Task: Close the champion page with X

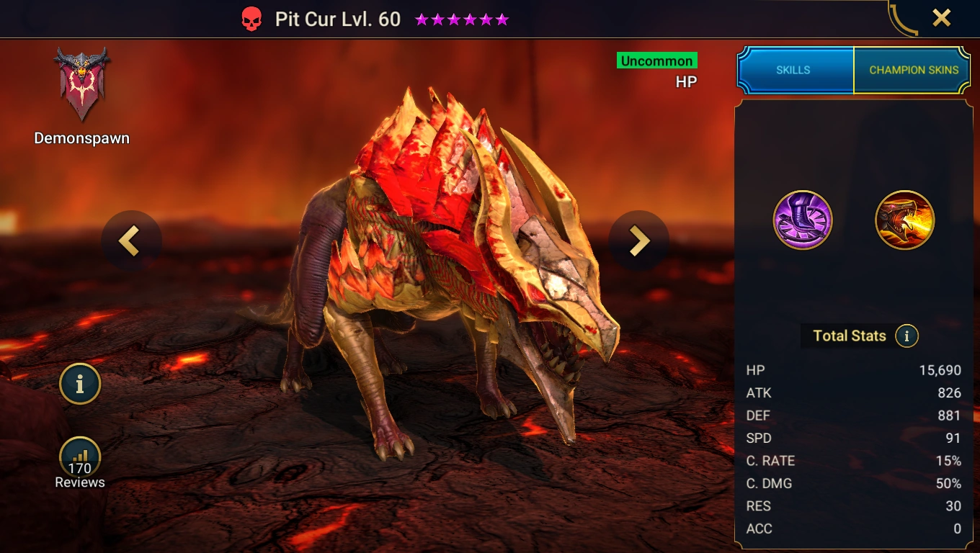Action: 941,18
